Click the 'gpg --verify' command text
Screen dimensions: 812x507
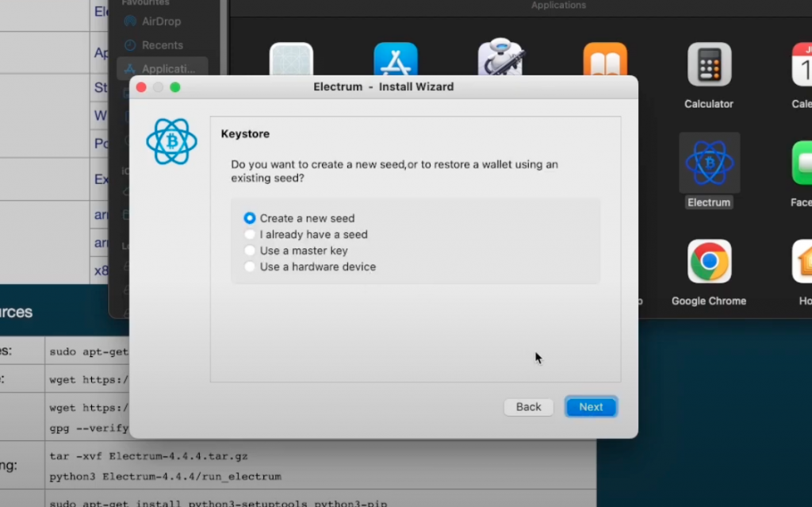[x=89, y=428]
